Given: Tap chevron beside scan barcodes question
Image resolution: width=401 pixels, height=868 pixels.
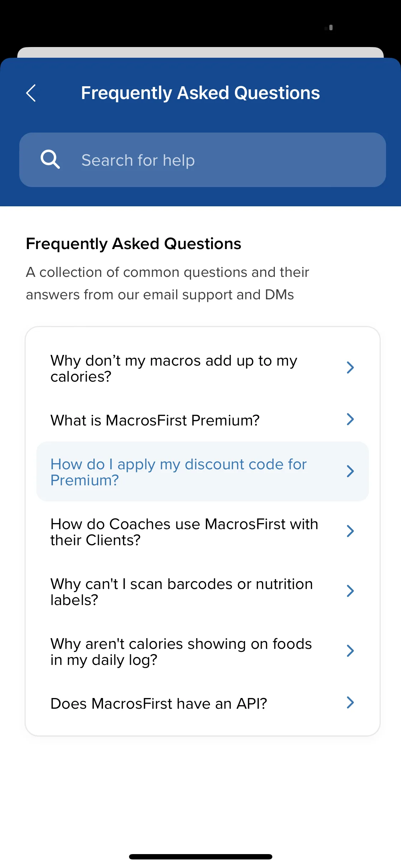Looking at the screenshot, I should [x=350, y=591].
